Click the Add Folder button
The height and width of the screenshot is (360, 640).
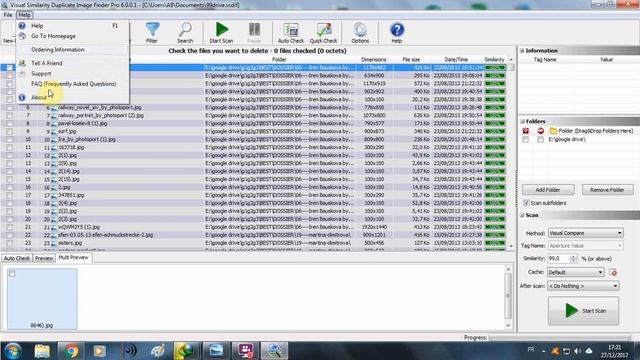548,190
